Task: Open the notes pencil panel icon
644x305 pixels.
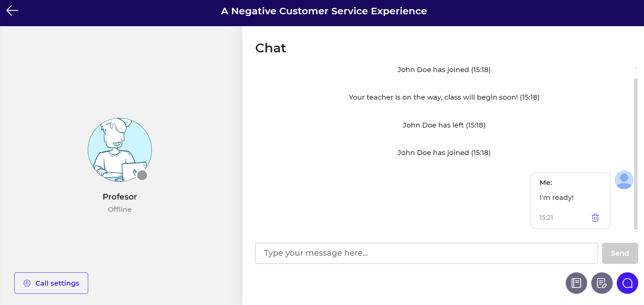Action: 602,283
